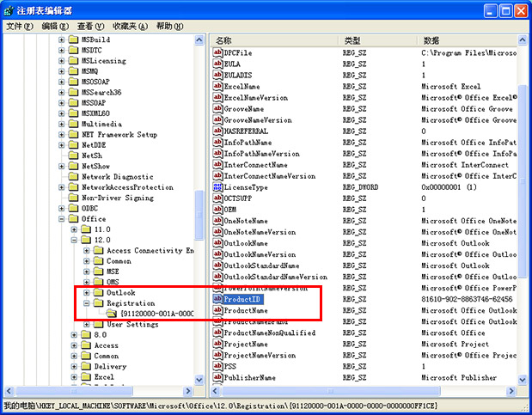Select the MSDTC folder icon

point(73,50)
